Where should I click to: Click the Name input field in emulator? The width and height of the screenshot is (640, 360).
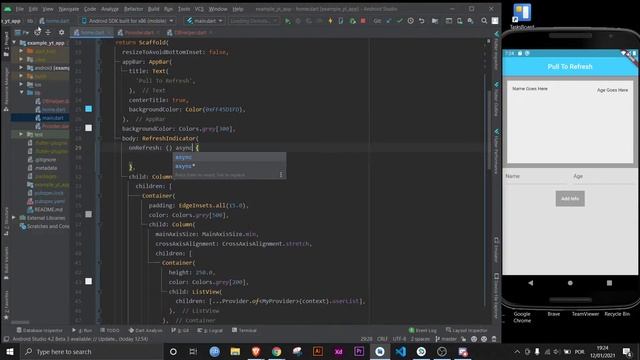pos(536,176)
